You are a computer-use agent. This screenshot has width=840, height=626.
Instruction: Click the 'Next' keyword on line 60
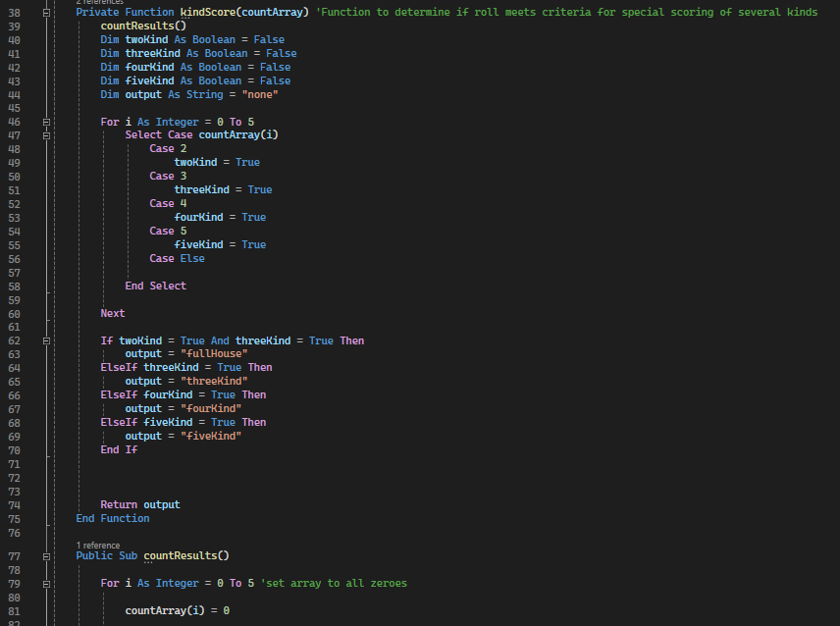coord(113,313)
